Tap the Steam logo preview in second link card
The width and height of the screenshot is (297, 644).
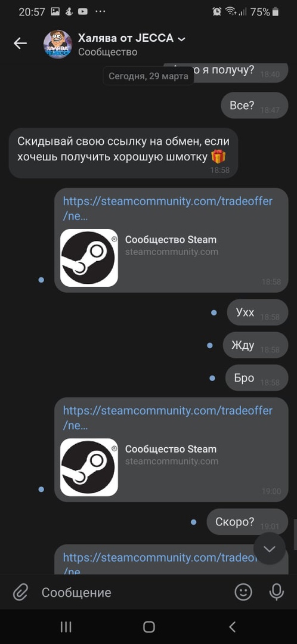[89, 467]
